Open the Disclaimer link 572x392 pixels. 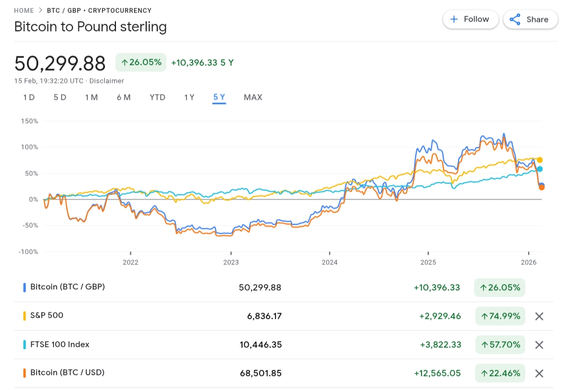click(106, 81)
